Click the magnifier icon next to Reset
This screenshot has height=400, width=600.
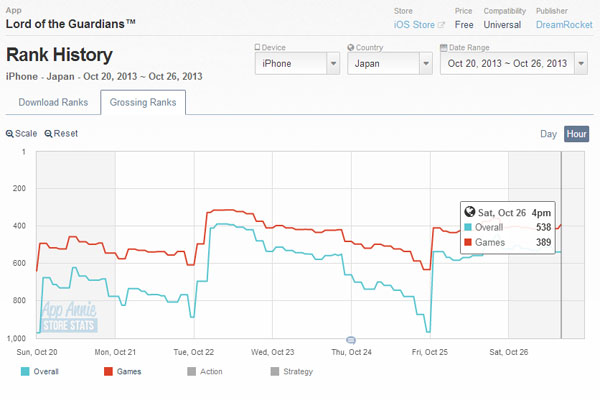[48, 134]
